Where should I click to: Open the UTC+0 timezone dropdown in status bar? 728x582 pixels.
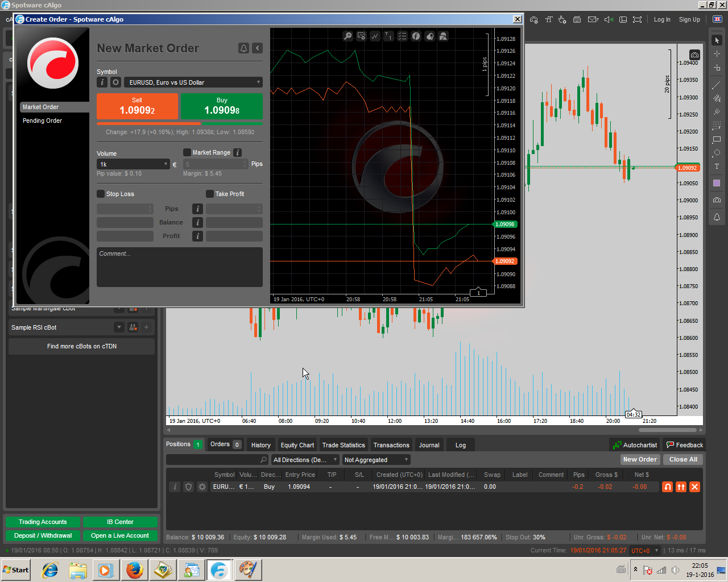coord(644,550)
